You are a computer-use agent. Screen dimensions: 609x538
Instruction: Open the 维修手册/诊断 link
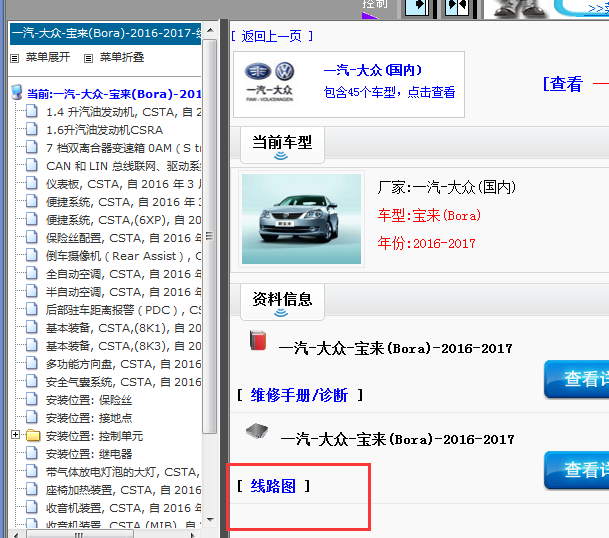click(299, 395)
